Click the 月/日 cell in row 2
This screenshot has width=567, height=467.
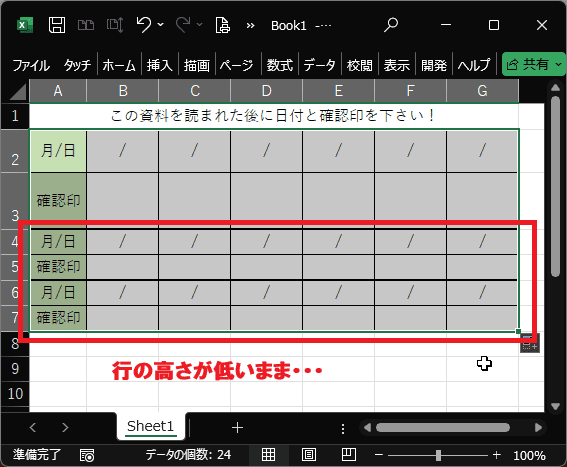pyautogui.click(x=58, y=151)
